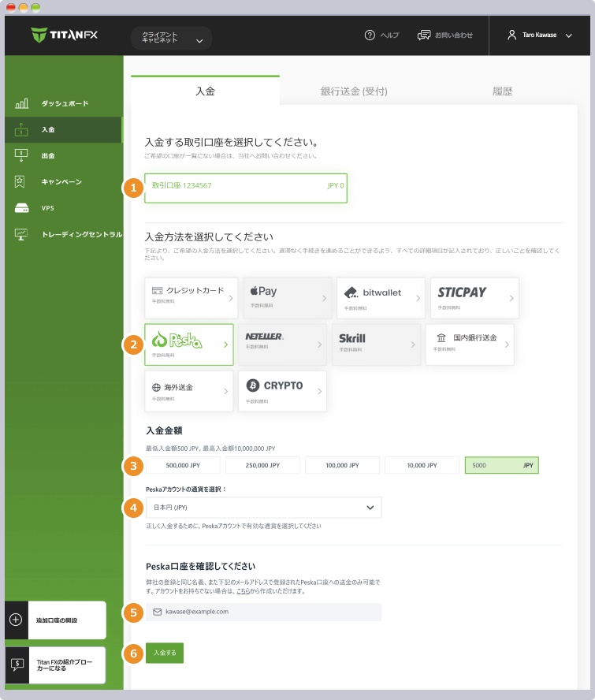Open the Peska currency 日本円 (JPY) dropdown
595x700 pixels.
pyautogui.click(x=264, y=508)
